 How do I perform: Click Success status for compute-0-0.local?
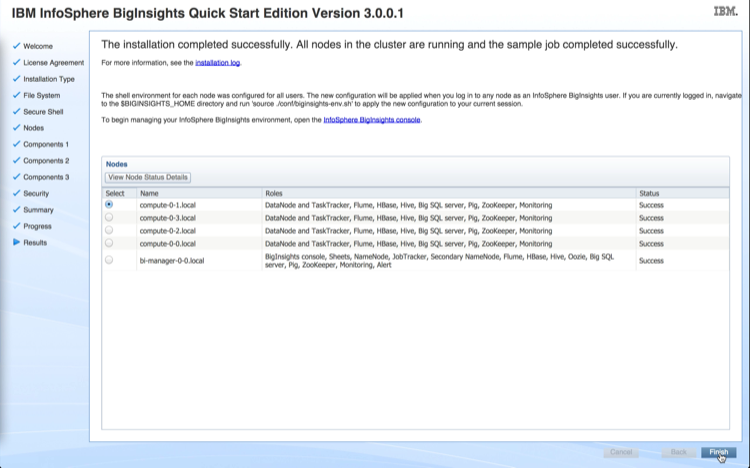(651, 244)
